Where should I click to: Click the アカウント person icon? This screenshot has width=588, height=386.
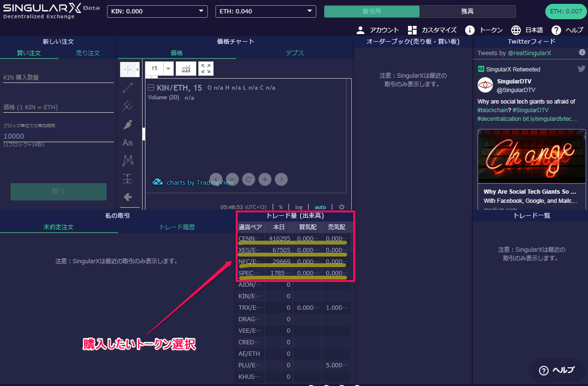point(360,30)
